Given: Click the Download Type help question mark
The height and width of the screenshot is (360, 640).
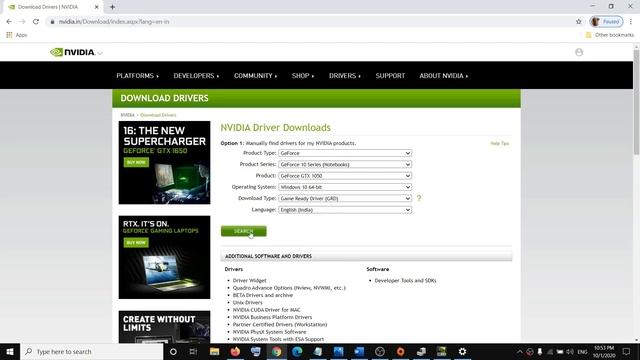Looking at the screenshot, I should point(419,198).
